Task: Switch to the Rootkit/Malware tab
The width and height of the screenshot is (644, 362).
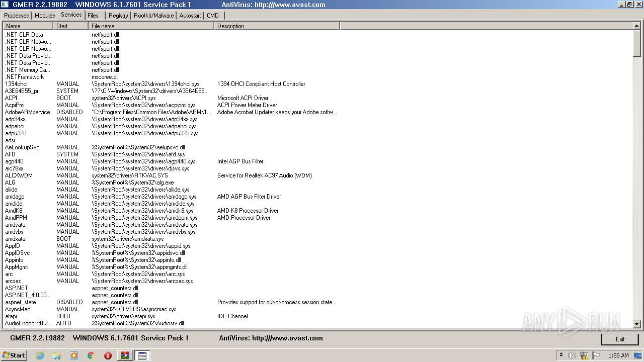Action: pyautogui.click(x=154, y=16)
